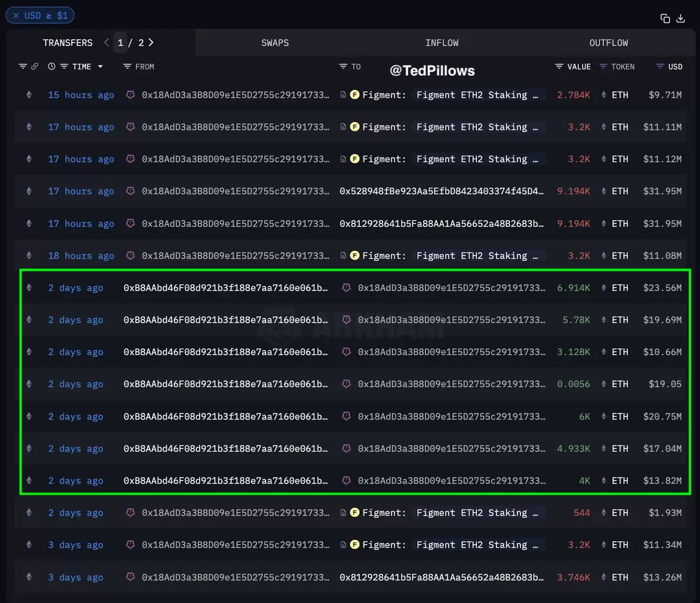This screenshot has height=603, width=700.
Task: Click the leftmost filter icon in the header row
Action: 23,66
